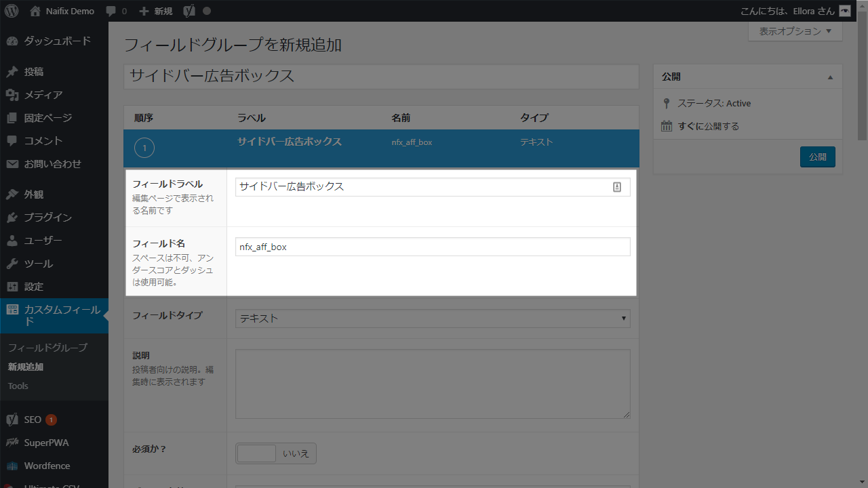Viewport: 868px width, 488px height.
Task: Click the WordPress logo in admin bar
Action: click(x=12, y=11)
